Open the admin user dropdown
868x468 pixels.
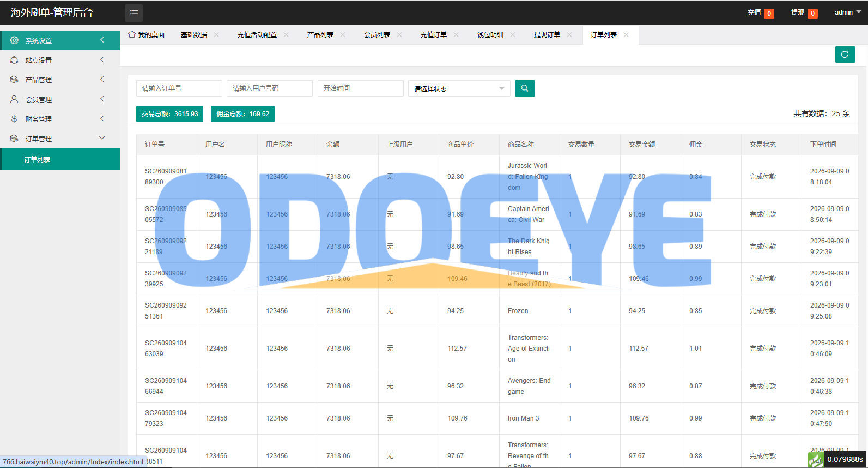click(x=848, y=12)
